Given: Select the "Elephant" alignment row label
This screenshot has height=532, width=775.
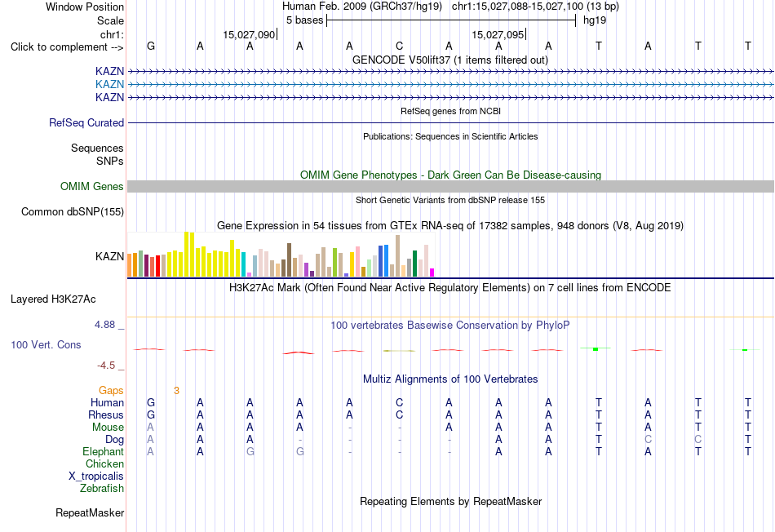Looking at the screenshot, I should click(x=103, y=451).
